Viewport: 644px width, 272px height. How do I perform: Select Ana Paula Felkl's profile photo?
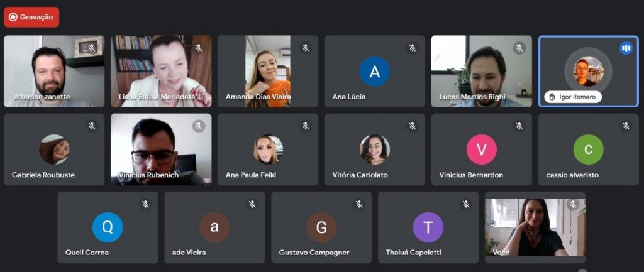tap(268, 150)
